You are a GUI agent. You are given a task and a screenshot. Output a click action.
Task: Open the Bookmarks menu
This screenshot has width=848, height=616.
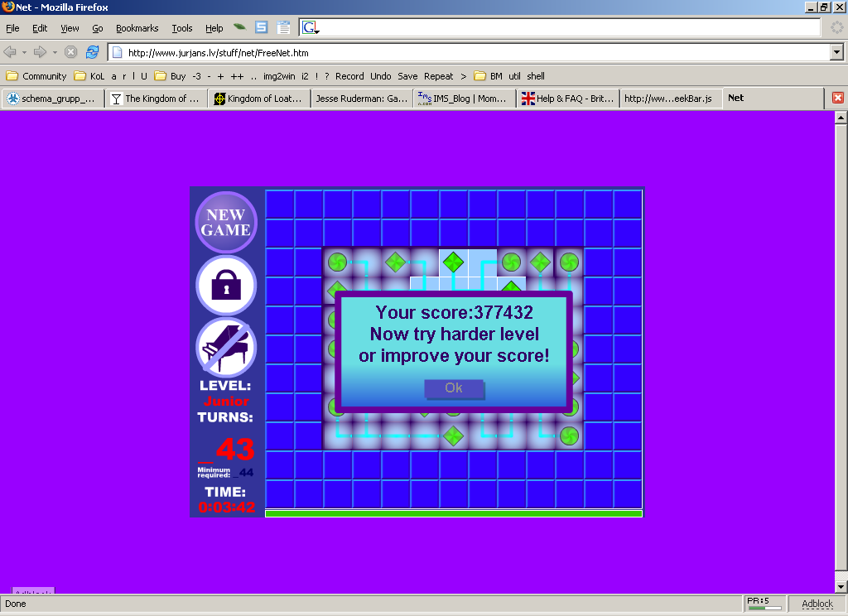point(137,28)
